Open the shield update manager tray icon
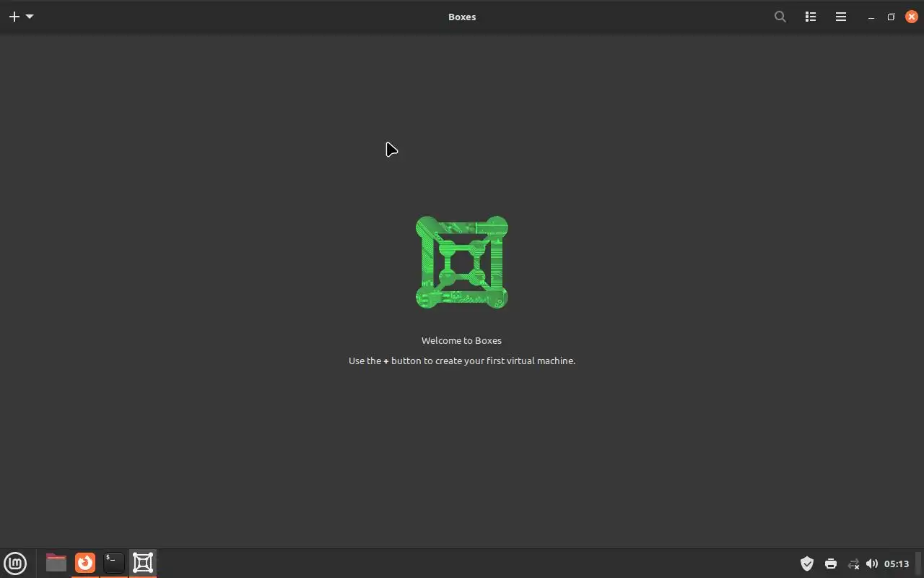924x578 pixels. (807, 564)
